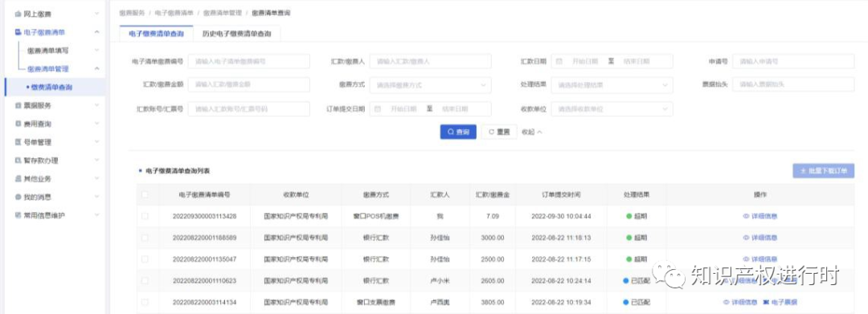Click the 票据服务 sidebar icon

click(x=18, y=105)
